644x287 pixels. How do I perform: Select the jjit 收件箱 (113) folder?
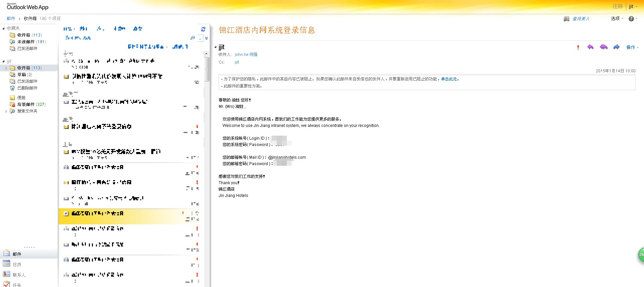[29, 68]
